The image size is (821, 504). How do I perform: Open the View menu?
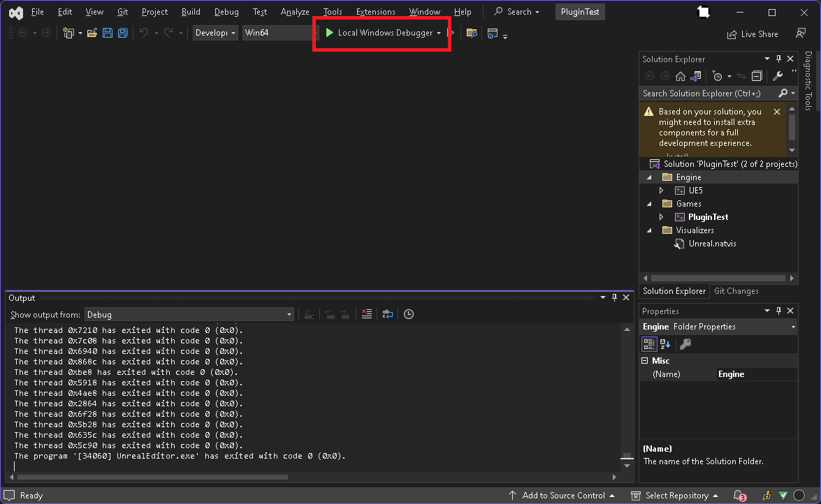coord(94,11)
